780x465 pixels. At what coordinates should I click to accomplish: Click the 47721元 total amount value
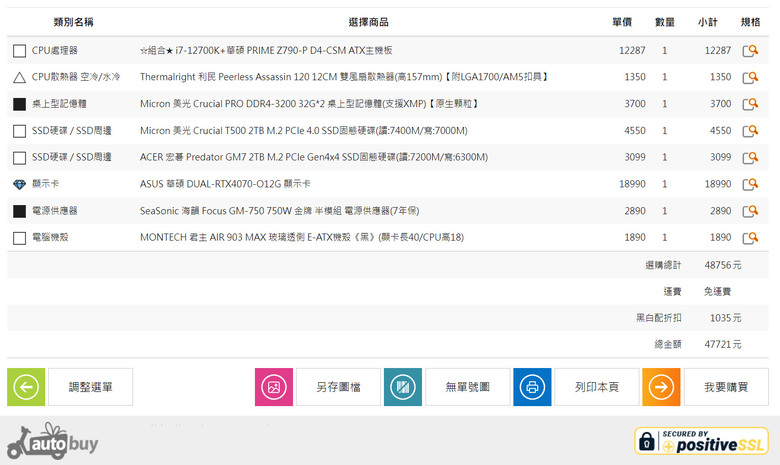723,344
